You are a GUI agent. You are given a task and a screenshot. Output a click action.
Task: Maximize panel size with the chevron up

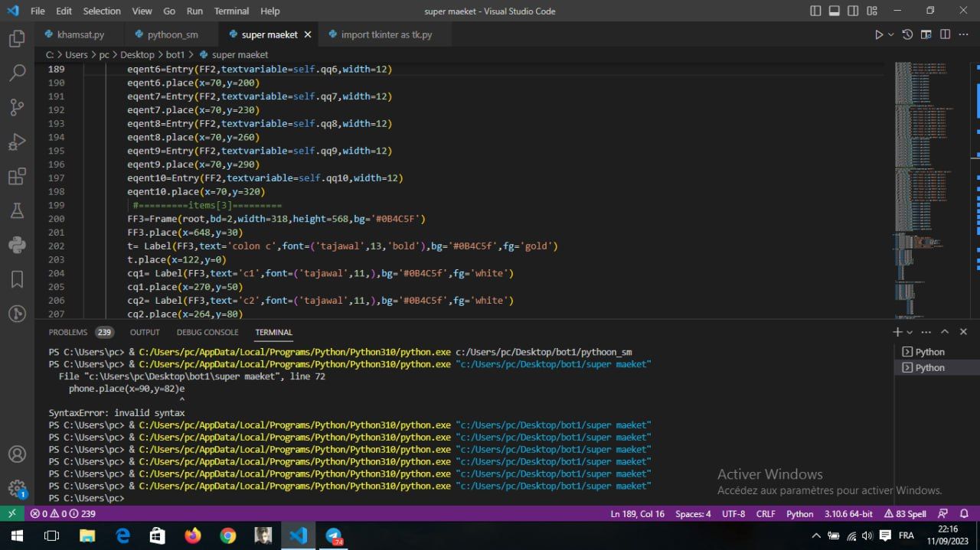coord(945,332)
